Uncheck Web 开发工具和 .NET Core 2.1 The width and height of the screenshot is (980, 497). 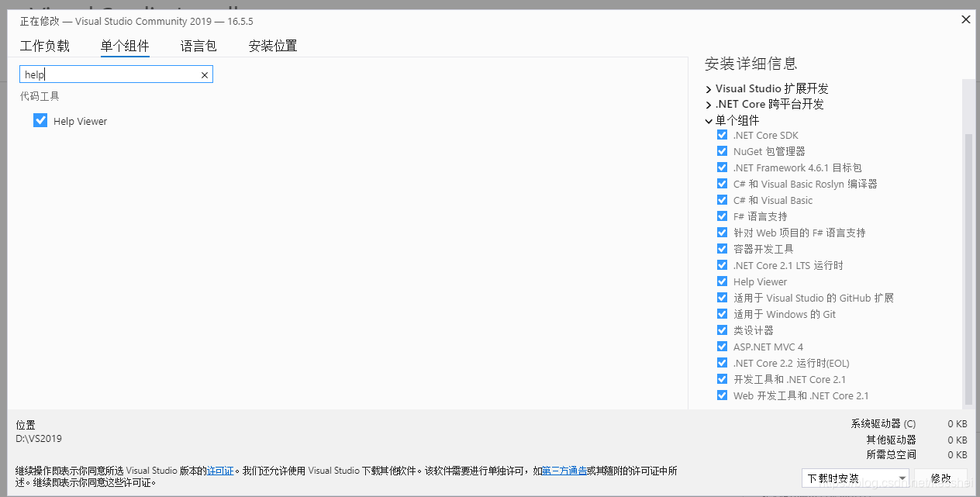click(x=723, y=395)
